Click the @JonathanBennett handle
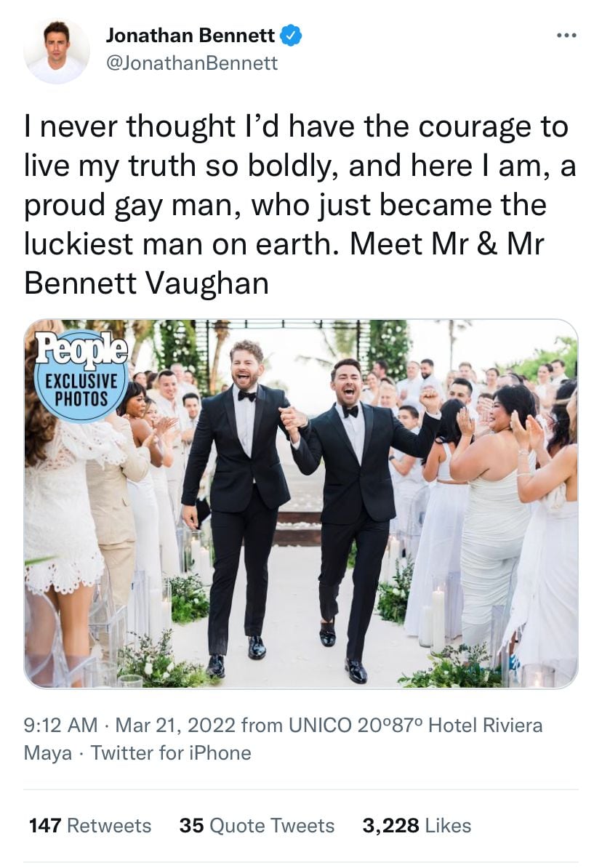This screenshot has width=602, height=868. pos(192,63)
